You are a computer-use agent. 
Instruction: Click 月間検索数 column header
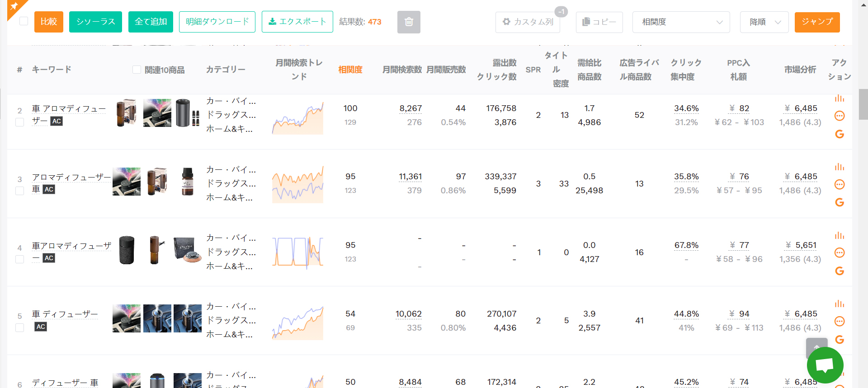[402, 70]
